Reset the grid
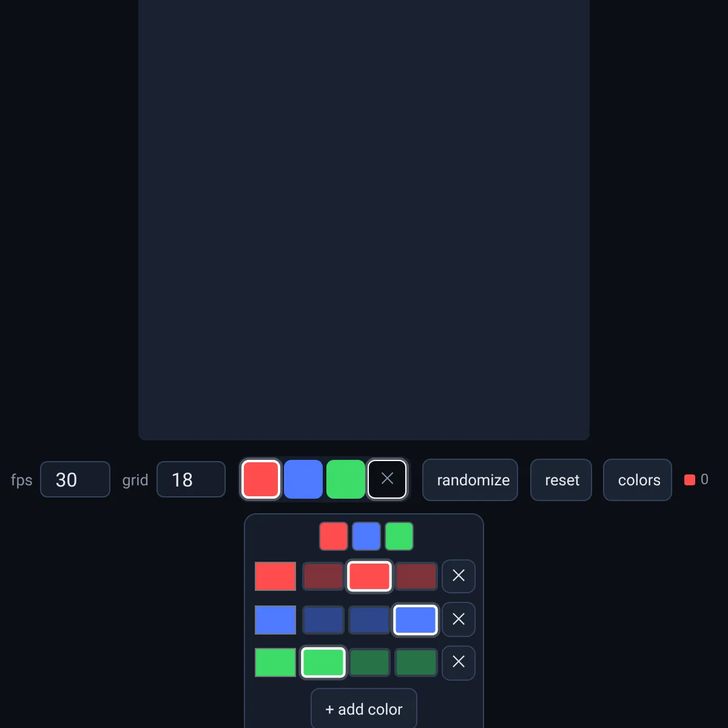Viewport: 728px width, 728px height. pyautogui.click(x=561, y=480)
